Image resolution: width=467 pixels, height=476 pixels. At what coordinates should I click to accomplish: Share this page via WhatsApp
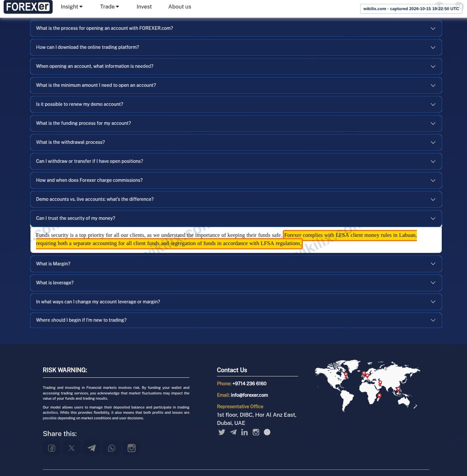[111, 448]
